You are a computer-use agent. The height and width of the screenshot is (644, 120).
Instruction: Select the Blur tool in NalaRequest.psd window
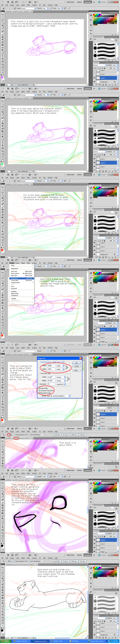click(x=3, y=601)
